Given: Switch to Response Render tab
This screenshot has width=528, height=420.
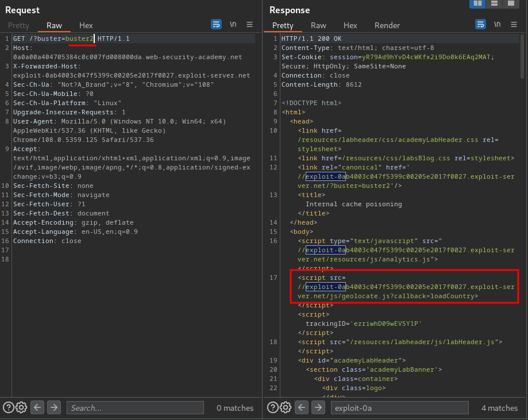Looking at the screenshot, I should [387, 26].
